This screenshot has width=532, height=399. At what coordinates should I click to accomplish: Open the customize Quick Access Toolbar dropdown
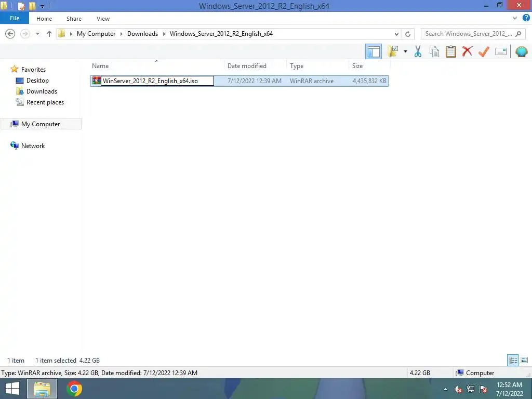43,6
